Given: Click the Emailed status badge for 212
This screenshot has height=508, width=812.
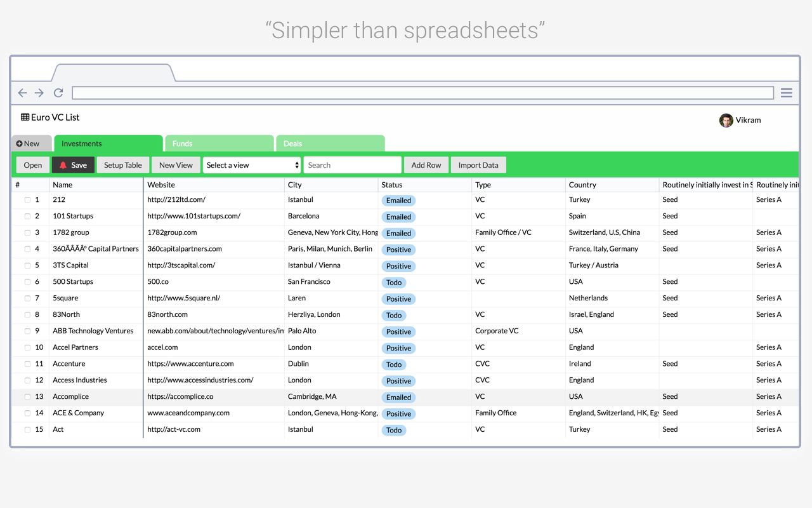Looking at the screenshot, I should [398, 200].
